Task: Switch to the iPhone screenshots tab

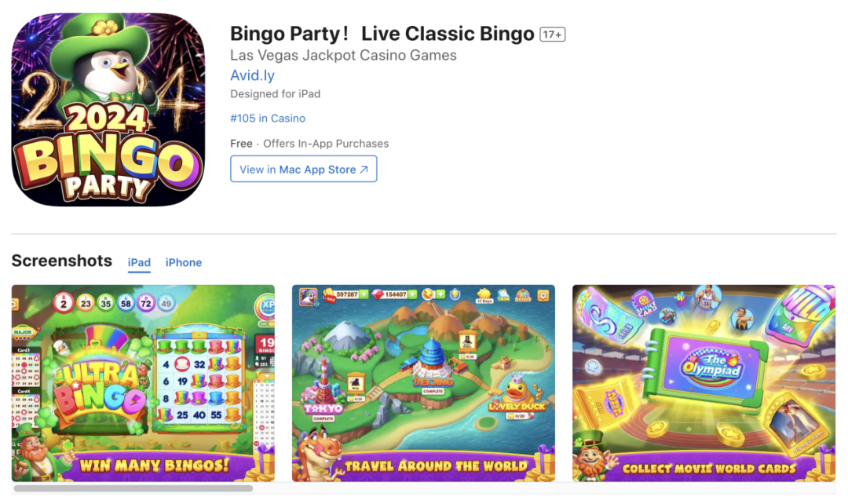Action: (183, 262)
